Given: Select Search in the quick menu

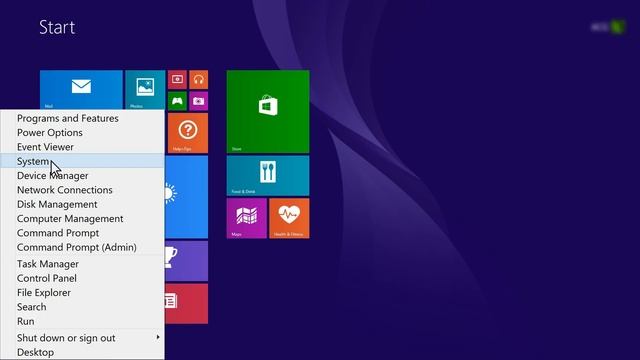Looking at the screenshot, I should pos(82,307).
